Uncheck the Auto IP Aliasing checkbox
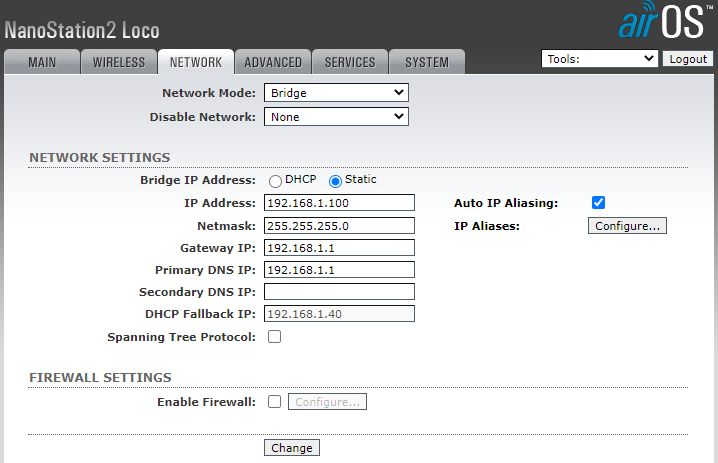The image size is (718, 463). pyautogui.click(x=598, y=202)
